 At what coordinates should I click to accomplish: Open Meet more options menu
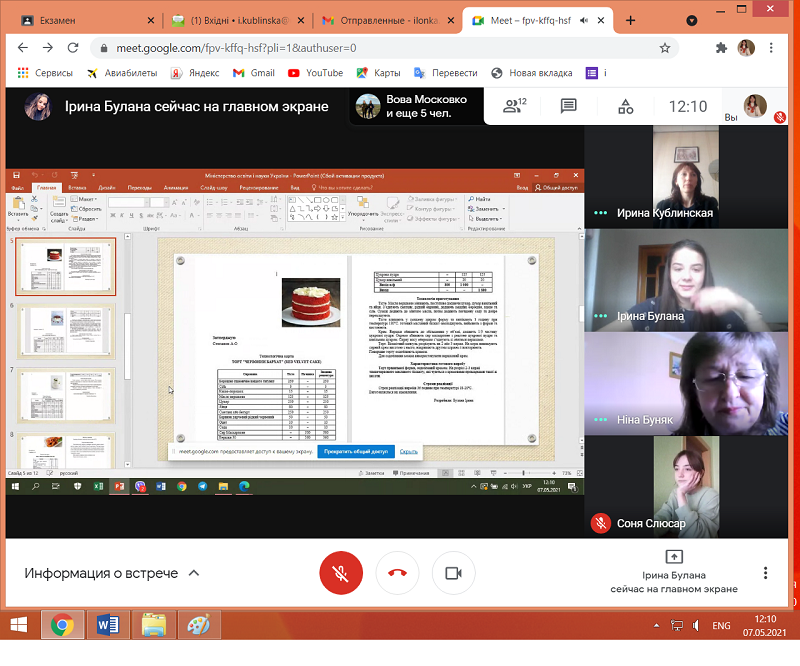tap(765, 573)
